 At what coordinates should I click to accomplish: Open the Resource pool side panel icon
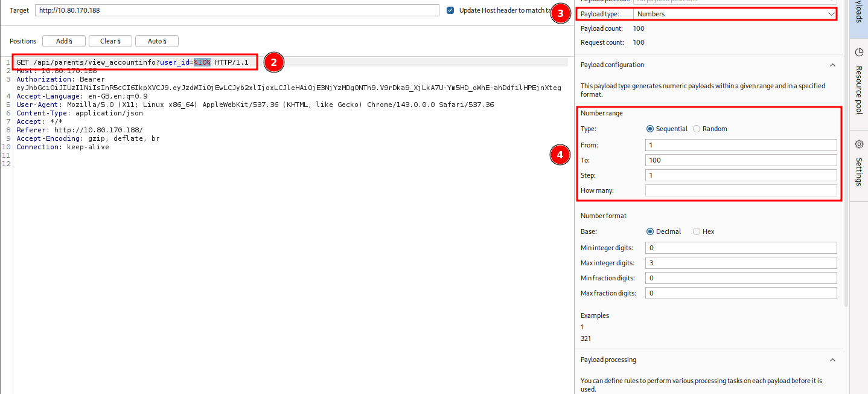coord(859,52)
